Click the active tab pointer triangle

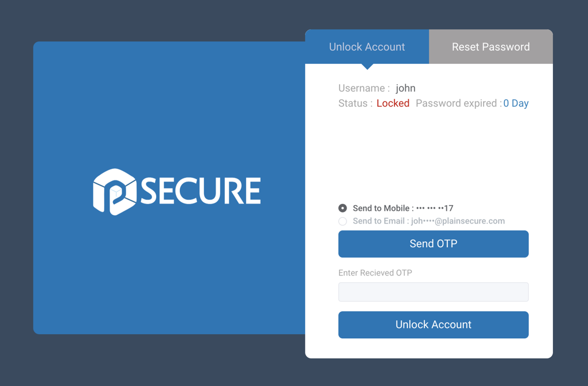tap(368, 67)
